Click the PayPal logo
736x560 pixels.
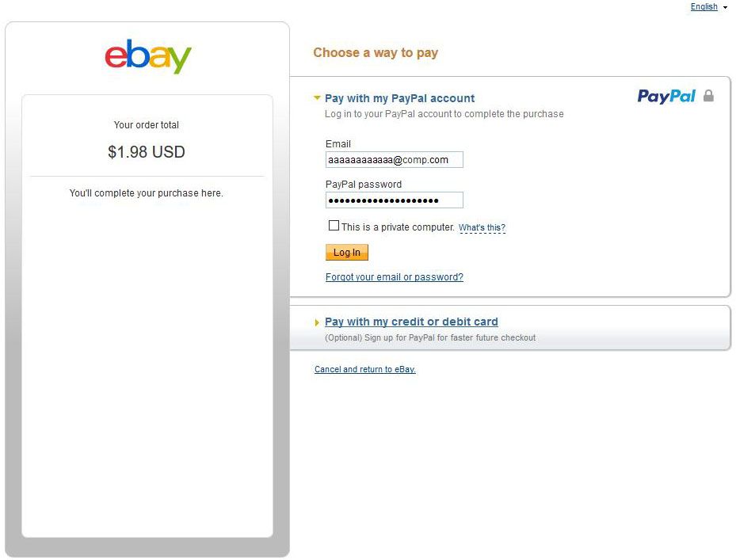point(666,97)
